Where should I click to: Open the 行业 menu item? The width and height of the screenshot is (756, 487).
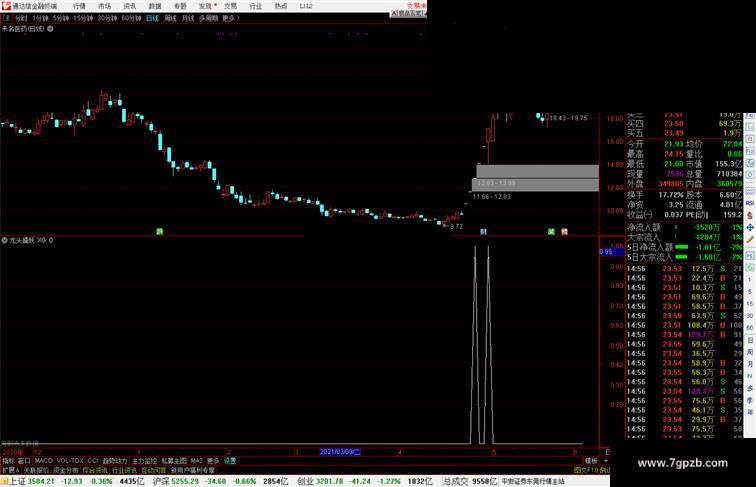[256, 6]
